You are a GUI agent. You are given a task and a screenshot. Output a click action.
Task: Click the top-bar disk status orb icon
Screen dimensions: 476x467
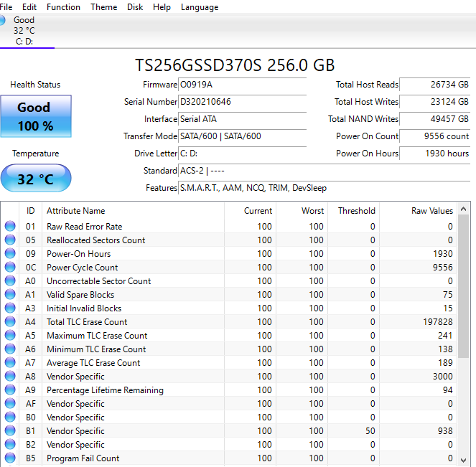2,20
